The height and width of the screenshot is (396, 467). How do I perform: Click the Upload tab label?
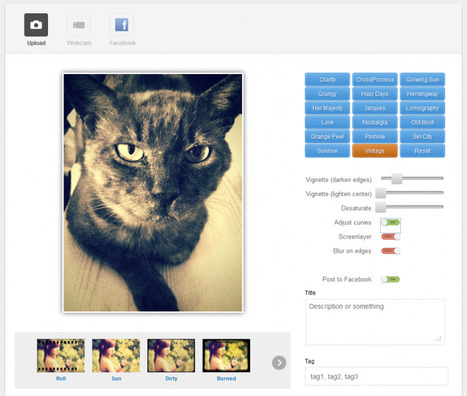[x=36, y=43]
